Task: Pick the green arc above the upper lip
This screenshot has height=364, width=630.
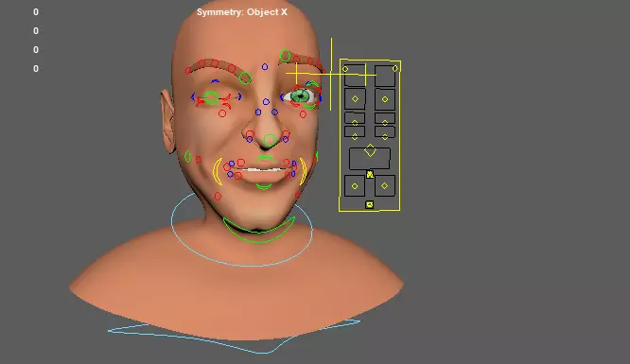Action: tap(265, 158)
